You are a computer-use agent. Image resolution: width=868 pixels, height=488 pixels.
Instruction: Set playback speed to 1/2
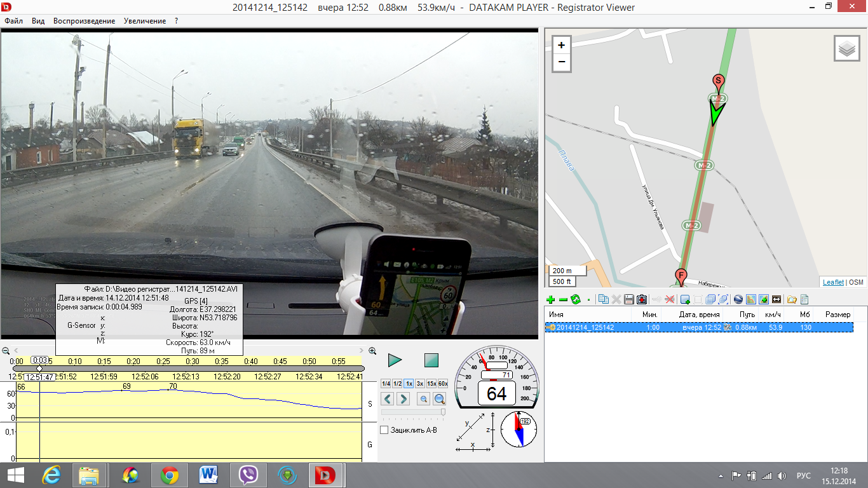(397, 384)
